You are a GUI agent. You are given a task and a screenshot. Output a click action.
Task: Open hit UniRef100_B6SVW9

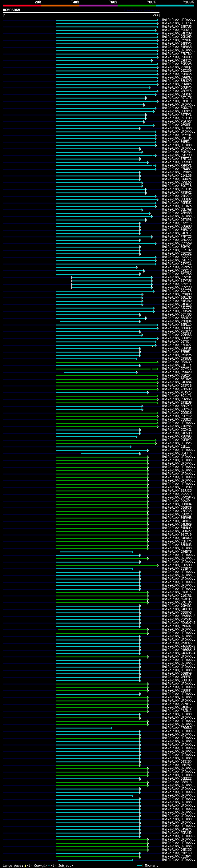point(177,162)
